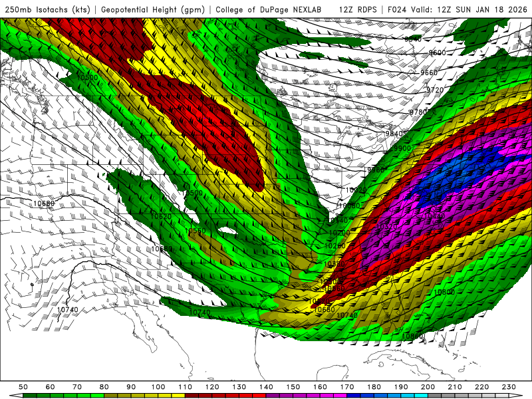Select the 10800 height contour label
532x399 pixels.
click(x=444, y=292)
